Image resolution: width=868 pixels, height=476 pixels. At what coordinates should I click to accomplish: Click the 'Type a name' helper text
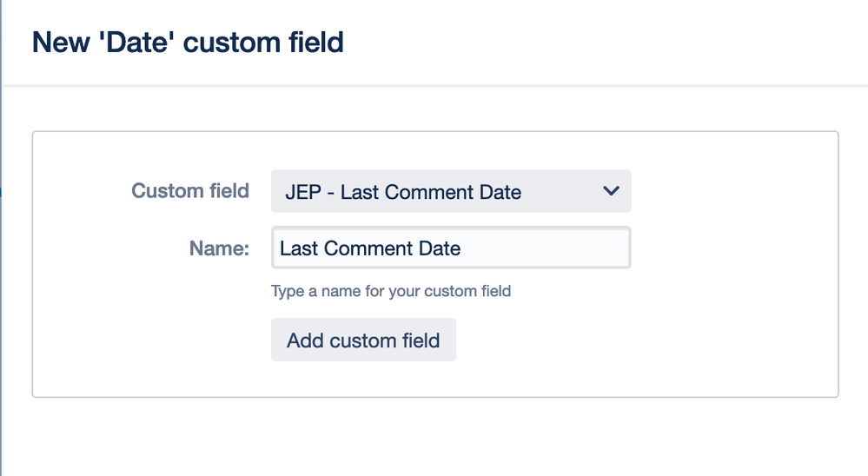coord(391,291)
